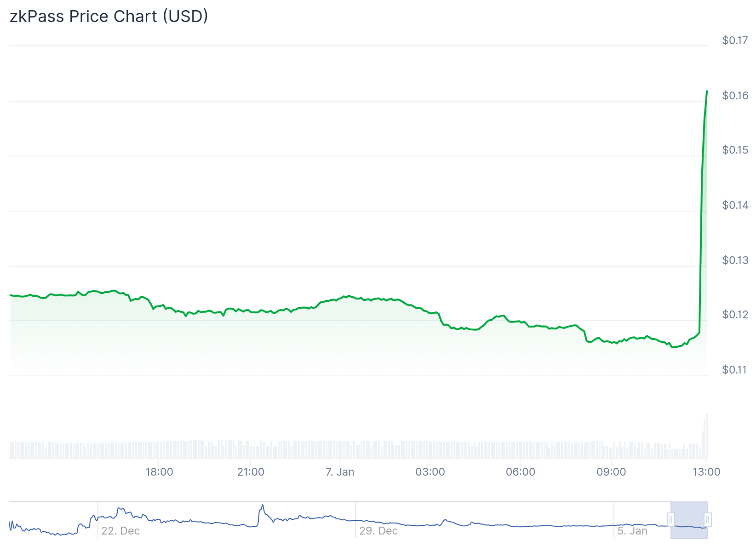This screenshot has height=552, width=756.
Task: Click the 5. Jan navigator date label
Action: click(x=632, y=531)
